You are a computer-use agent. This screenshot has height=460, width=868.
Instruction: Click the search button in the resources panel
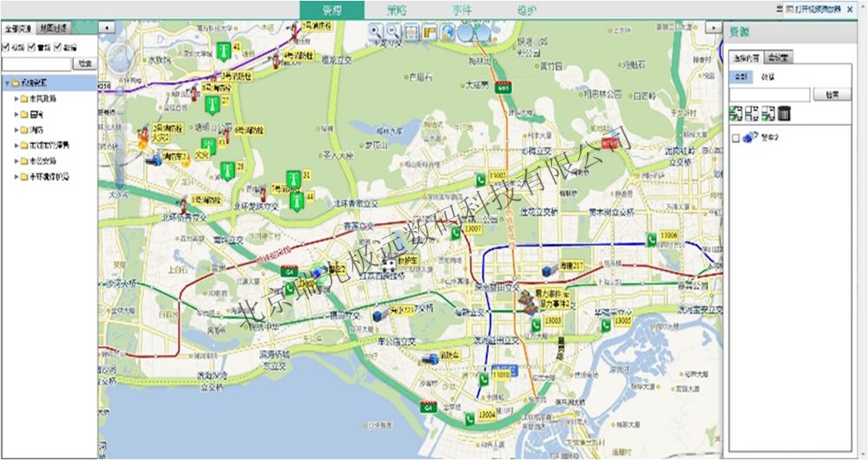[832, 95]
